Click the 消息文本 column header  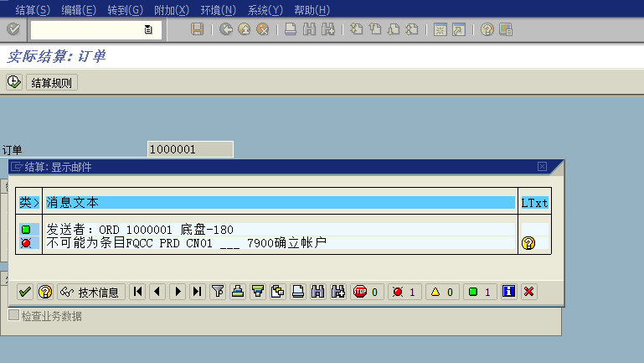280,202
